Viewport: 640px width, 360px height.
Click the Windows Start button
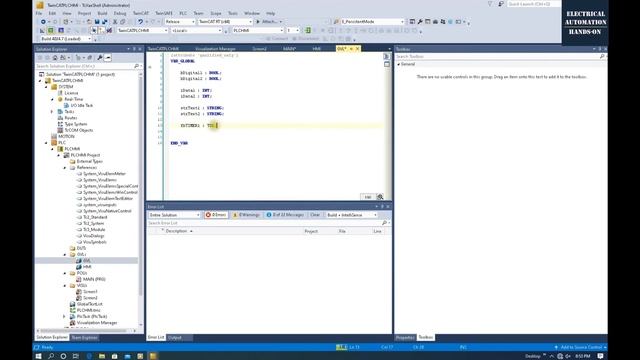[38, 356]
